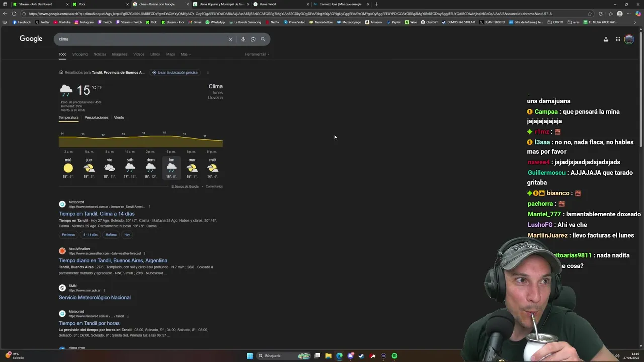Viewport: 644px width, 362px height.
Task: Click the Mañana chip under Meteored
Action: 111,235
